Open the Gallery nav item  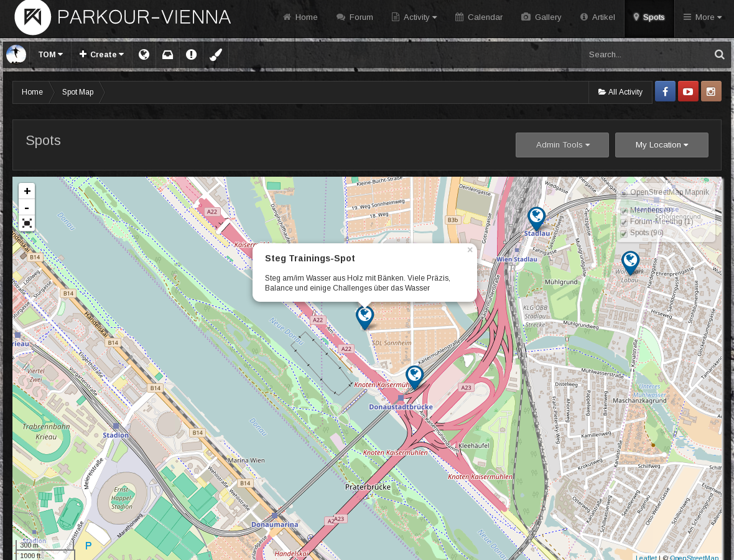click(541, 17)
